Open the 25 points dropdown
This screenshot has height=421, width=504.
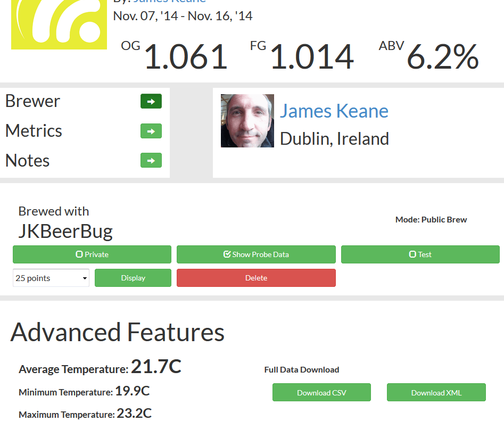coord(51,278)
